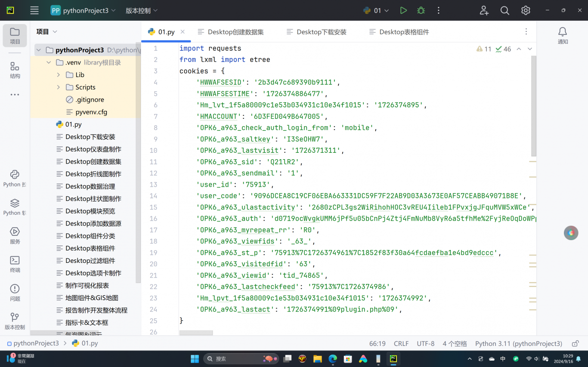Open caret position 66:19 go-to-line
Viewport: 588px width, 367px height.
[377, 344]
